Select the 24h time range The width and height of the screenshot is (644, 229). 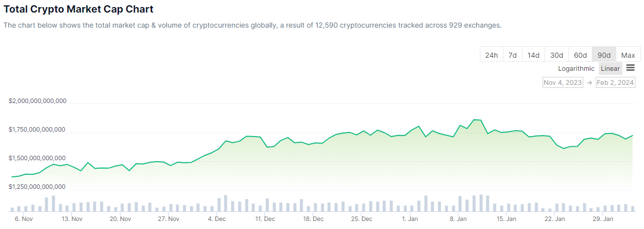491,55
